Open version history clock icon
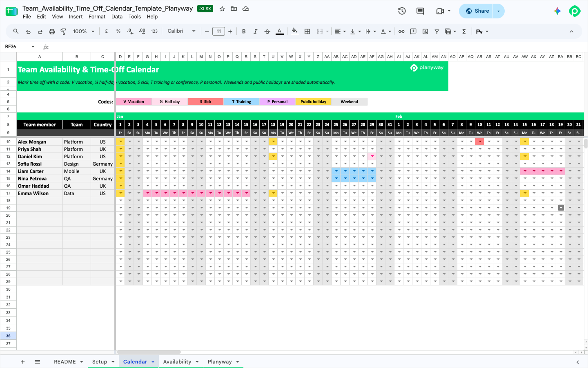The height and width of the screenshot is (368, 588). [402, 11]
